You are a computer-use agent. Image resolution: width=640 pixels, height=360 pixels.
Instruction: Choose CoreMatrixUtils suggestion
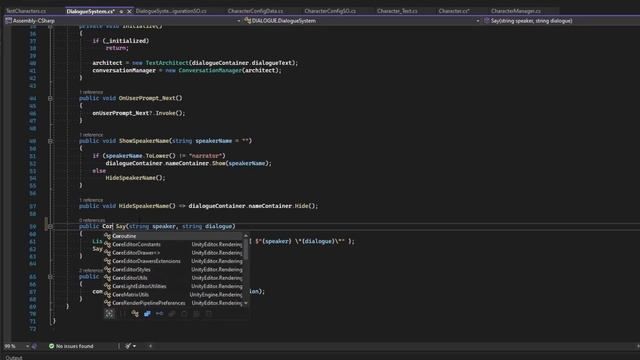(x=173, y=295)
